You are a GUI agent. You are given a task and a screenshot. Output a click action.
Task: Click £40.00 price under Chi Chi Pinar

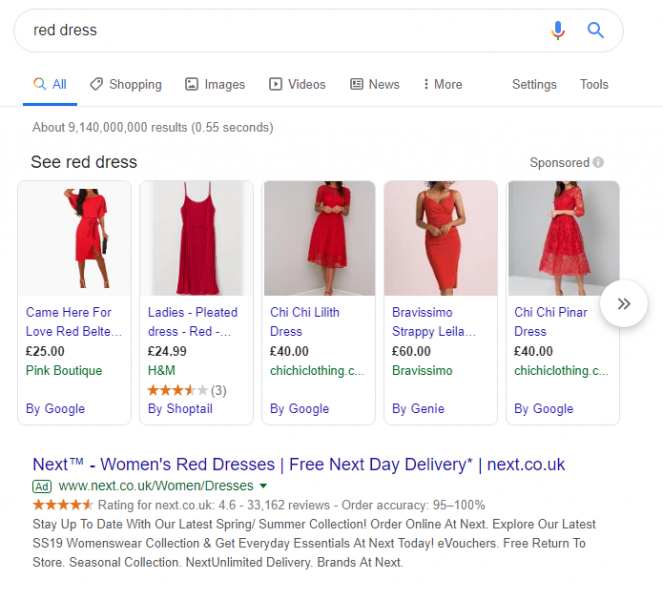coord(533,351)
